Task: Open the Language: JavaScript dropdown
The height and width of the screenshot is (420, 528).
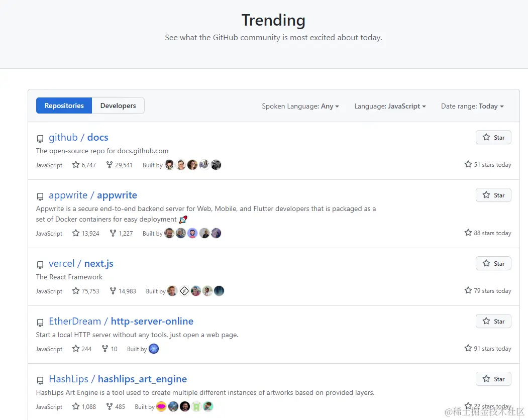Action: click(390, 106)
